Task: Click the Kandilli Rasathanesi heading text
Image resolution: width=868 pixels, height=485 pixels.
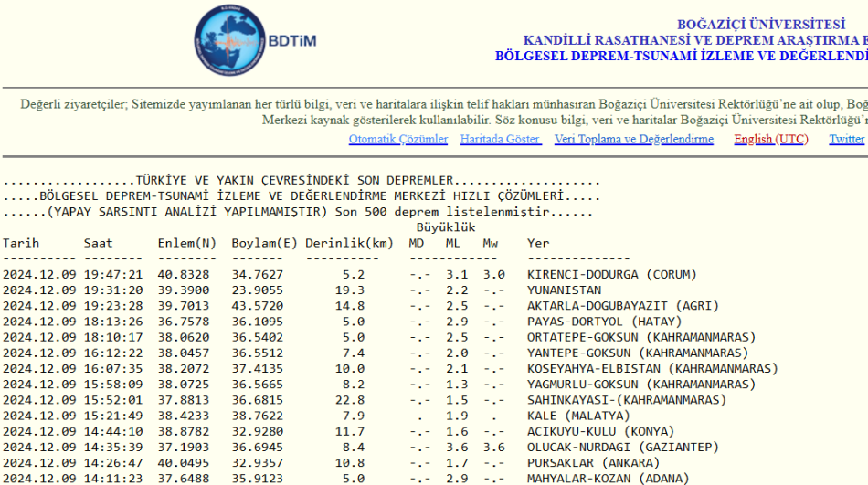Action: (x=695, y=40)
